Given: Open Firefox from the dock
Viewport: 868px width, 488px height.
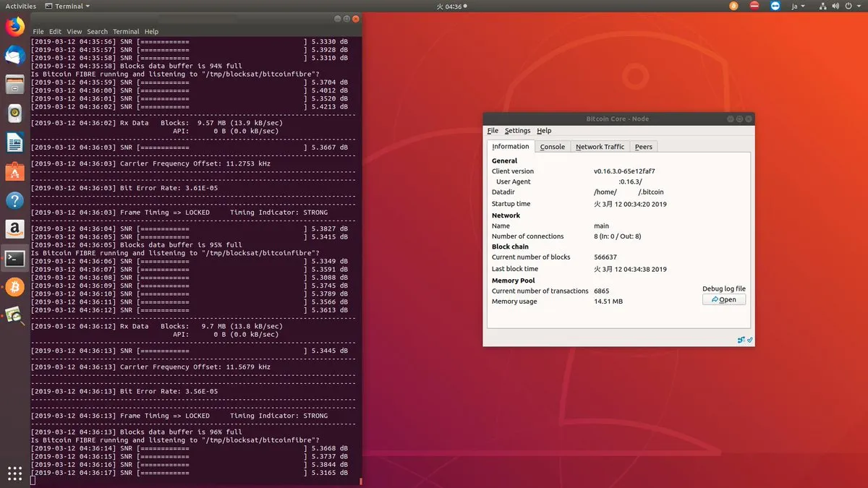Looking at the screenshot, I should tap(14, 27).
